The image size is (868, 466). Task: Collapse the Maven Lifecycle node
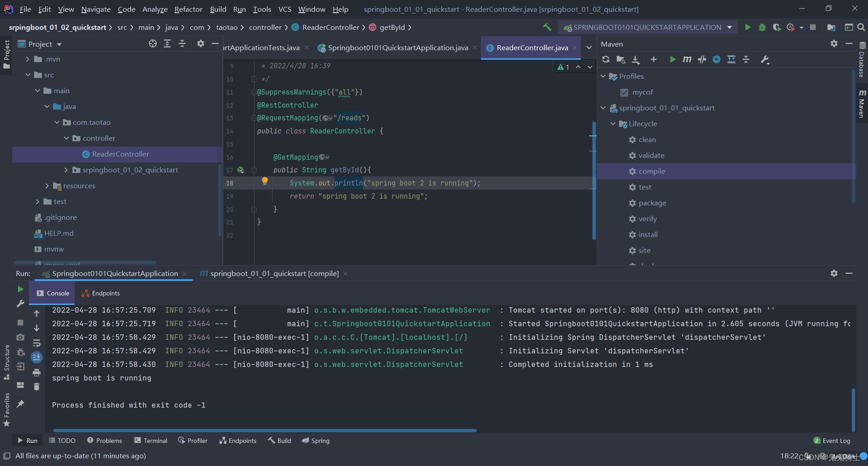pyautogui.click(x=613, y=124)
